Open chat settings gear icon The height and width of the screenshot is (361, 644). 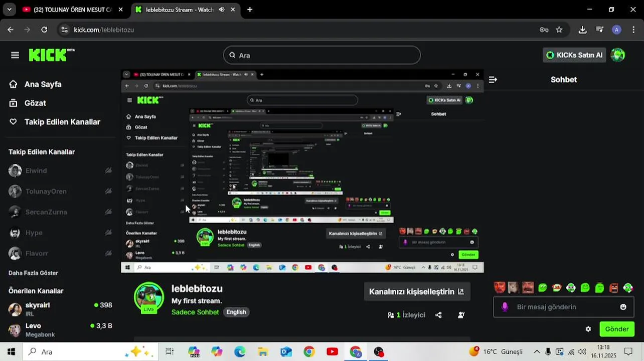click(x=588, y=329)
